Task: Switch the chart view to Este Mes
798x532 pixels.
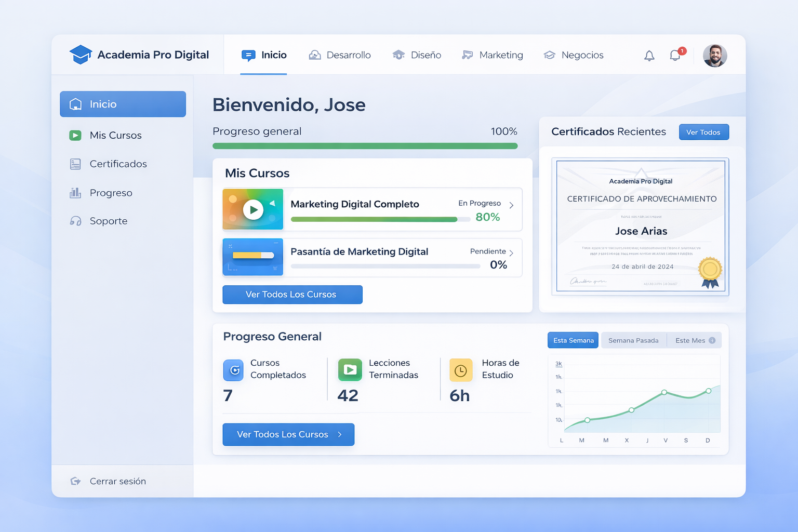Action: click(x=690, y=340)
